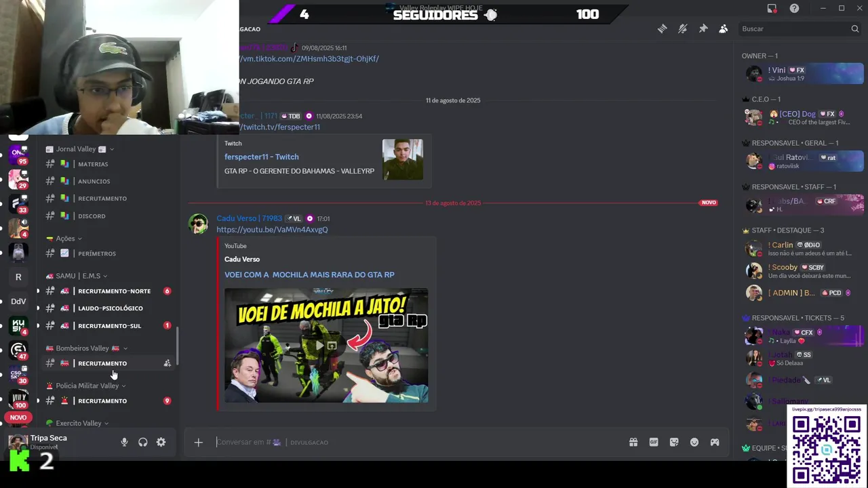This screenshot has height=488, width=868.
Task: Play the VOEI DE MOCHILA A JATO video
Action: click(x=319, y=346)
